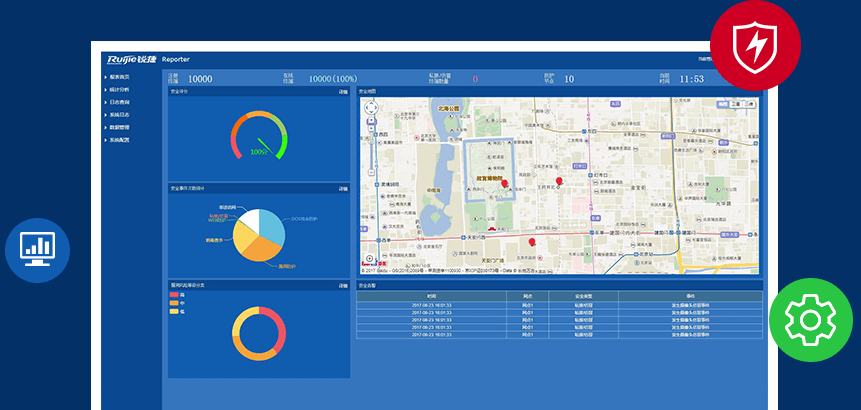Open the 系统配置 sidebar menu

117,140
